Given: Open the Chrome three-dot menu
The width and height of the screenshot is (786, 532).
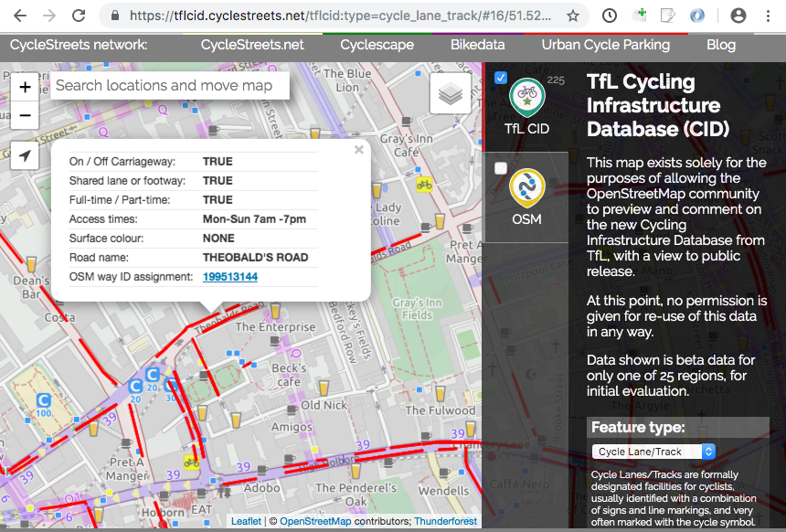Looking at the screenshot, I should [768, 16].
